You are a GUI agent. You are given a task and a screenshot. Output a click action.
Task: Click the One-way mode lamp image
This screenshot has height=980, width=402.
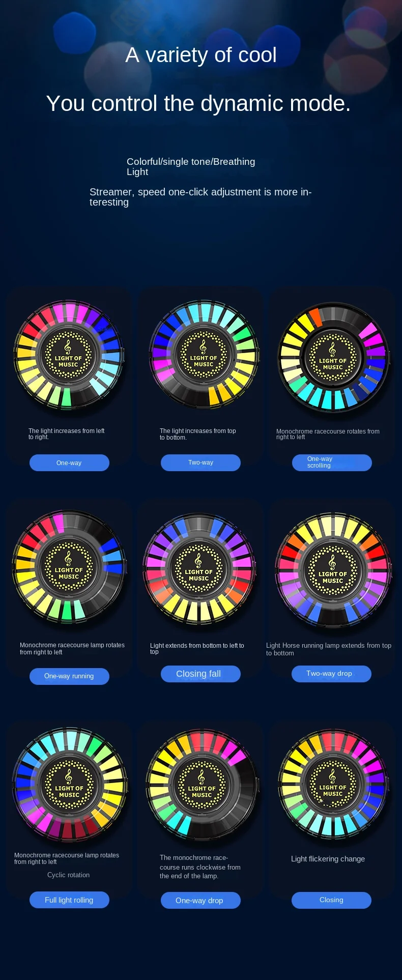(69, 356)
